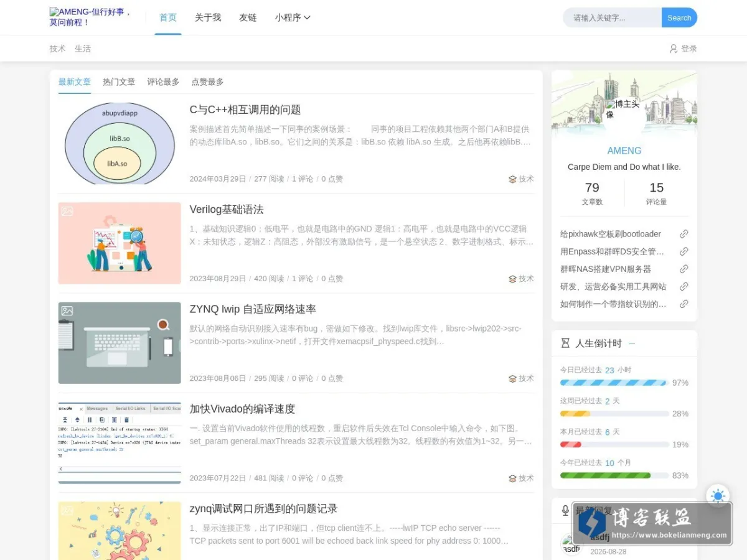The width and height of the screenshot is (747, 560).
Task: Switch to the 最新文章 tab
Action: point(75,82)
